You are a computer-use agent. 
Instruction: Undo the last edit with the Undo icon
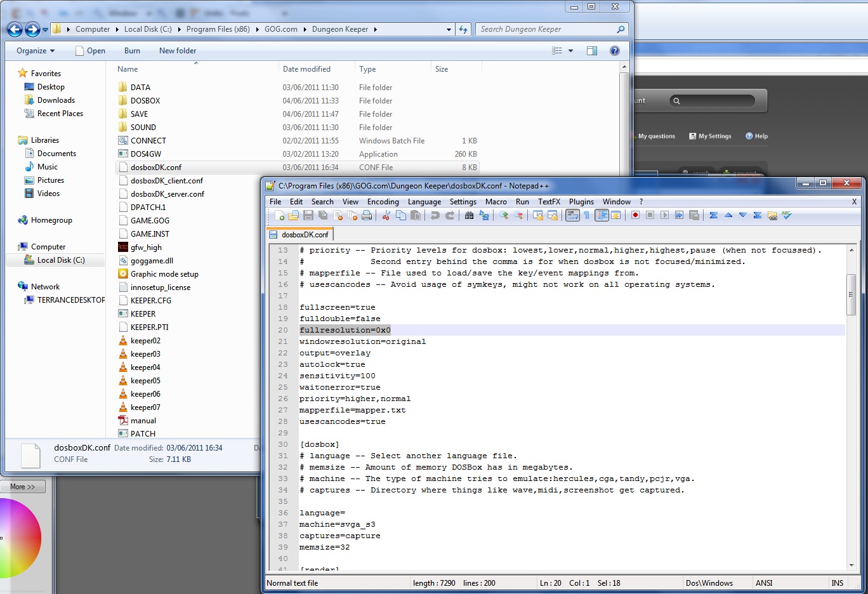pos(435,216)
